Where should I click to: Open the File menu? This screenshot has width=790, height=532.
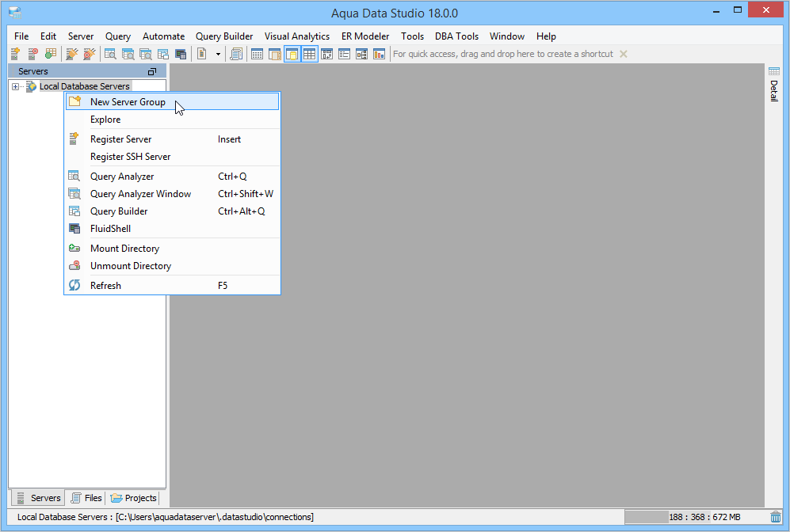point(21,36)
